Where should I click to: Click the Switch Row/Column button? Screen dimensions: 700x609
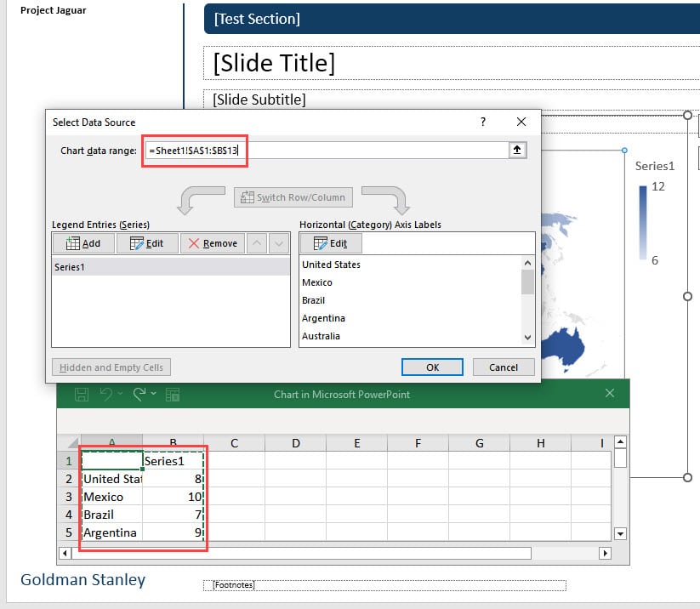pos(293,196)
